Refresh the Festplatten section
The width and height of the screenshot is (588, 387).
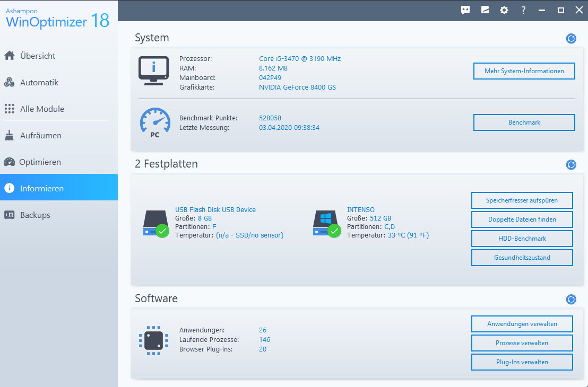click(571, 164)
